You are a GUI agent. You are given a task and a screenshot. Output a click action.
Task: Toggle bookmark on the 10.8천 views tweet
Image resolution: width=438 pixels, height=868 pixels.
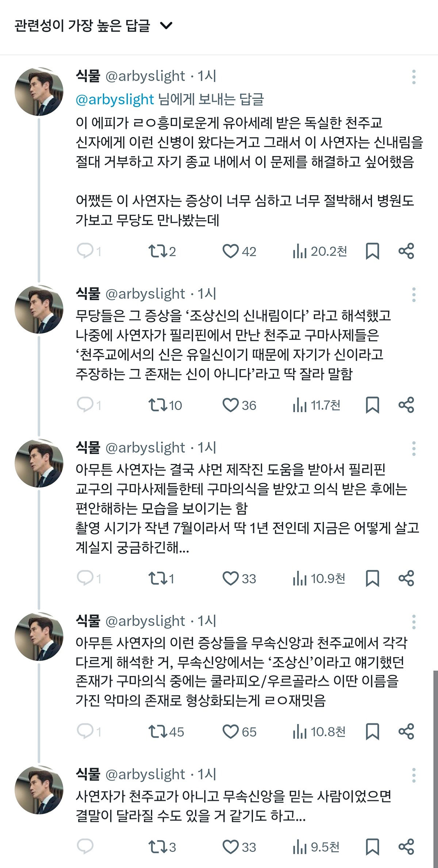[x=372, y=732]
